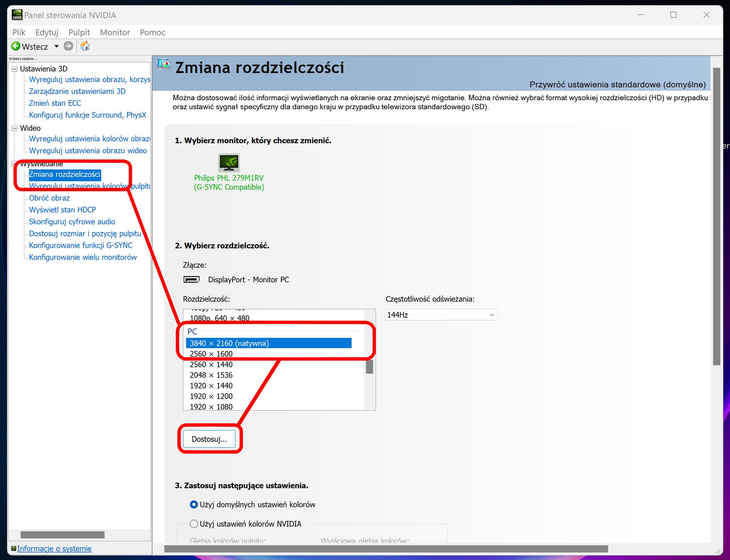
Task: Select the 1080p, 640 × 480 entry
Action: (268, 318)
